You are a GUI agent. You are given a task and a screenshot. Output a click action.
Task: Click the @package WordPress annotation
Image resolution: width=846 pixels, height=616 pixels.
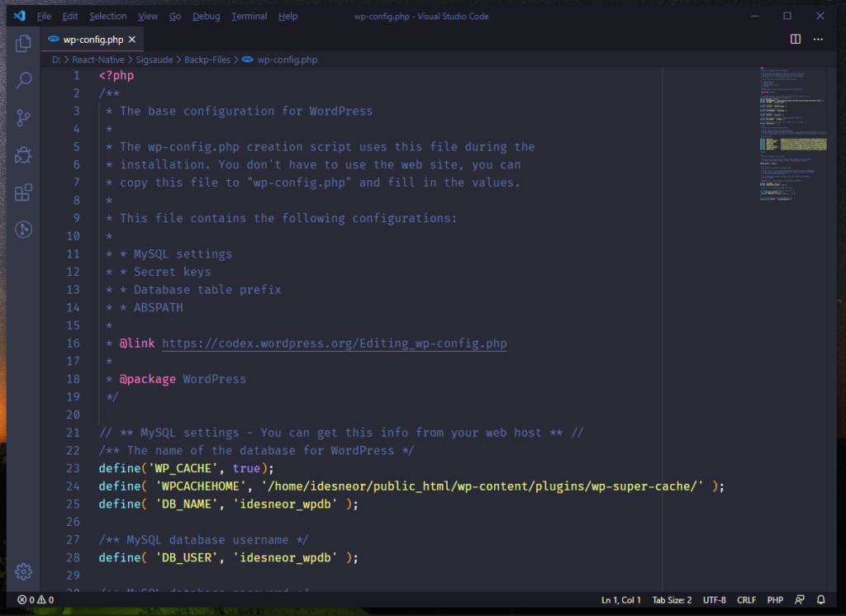183,379
